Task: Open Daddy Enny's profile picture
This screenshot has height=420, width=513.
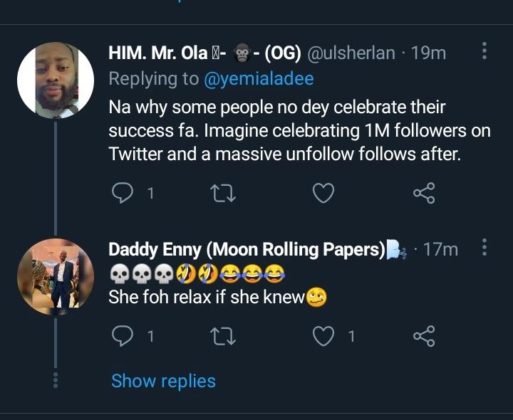Action: (55, 276)
